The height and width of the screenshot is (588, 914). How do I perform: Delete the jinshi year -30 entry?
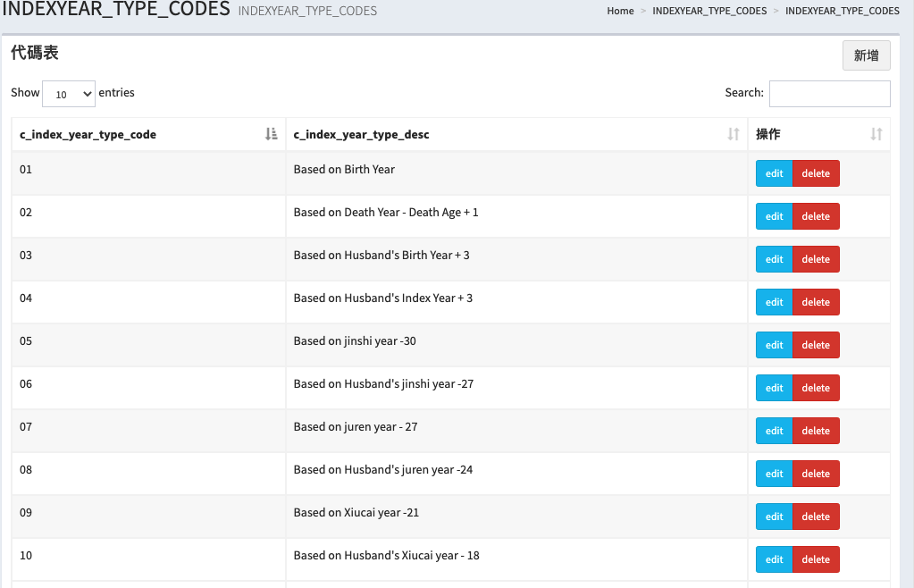[x=816, y=345]
